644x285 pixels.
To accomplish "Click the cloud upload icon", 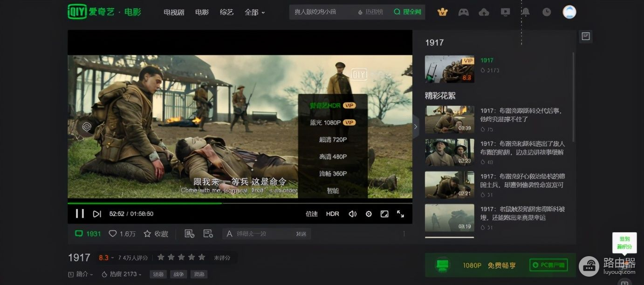I will (x=484, y=12).
